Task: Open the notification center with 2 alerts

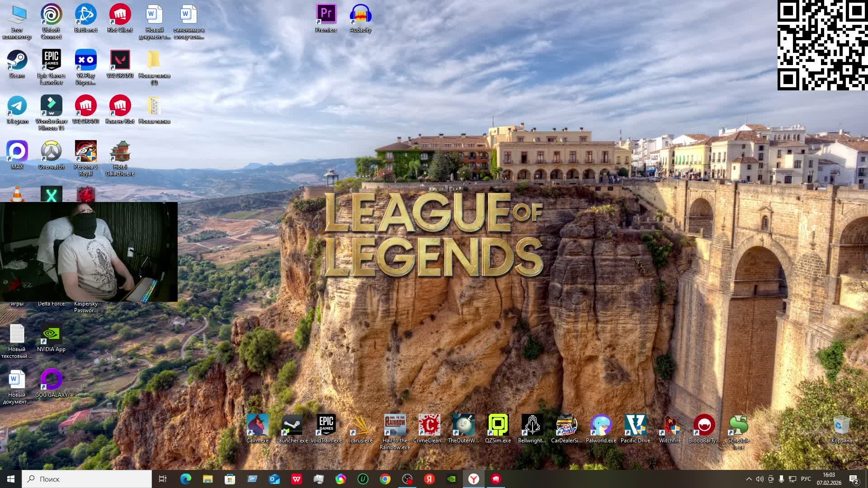Action: coord(854,479)
